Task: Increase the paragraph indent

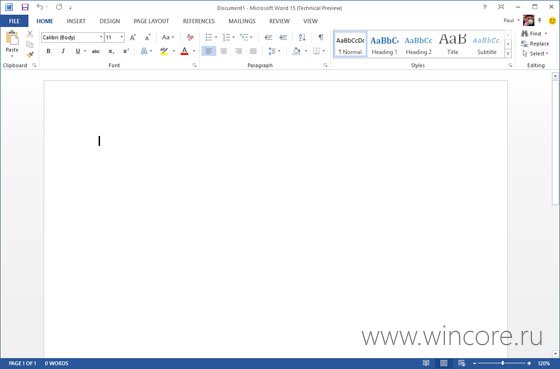Action: pyautogui.click(x=283, y=38)
